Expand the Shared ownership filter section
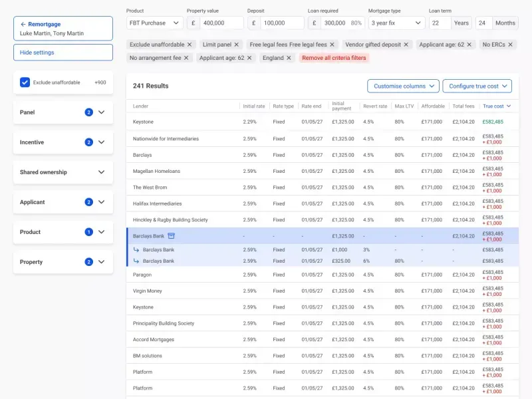 click(x=101, y=172)
